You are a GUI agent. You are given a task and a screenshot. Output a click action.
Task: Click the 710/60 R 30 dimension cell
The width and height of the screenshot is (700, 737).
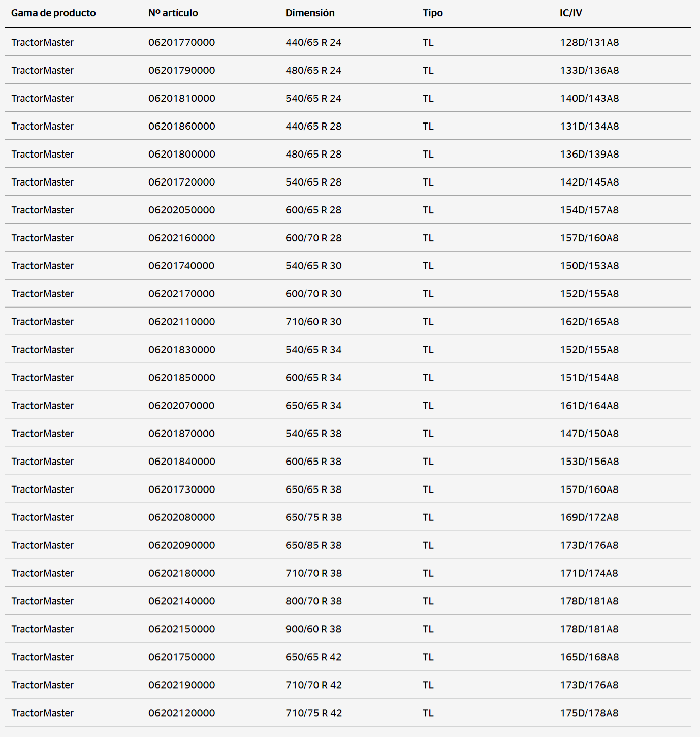tap(313, 322)
